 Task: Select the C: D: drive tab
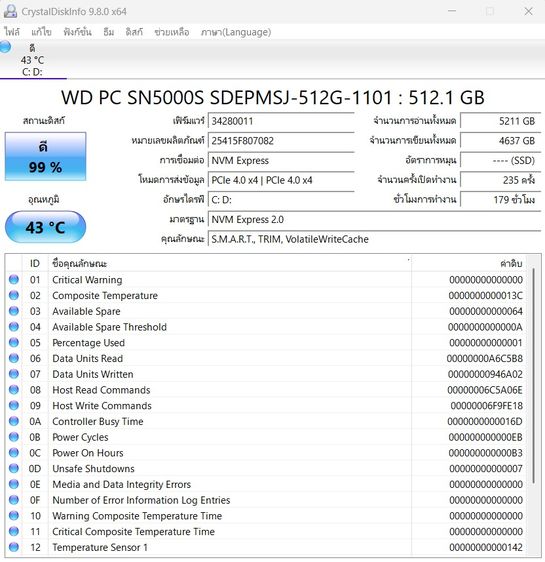(x=32, y=59)
